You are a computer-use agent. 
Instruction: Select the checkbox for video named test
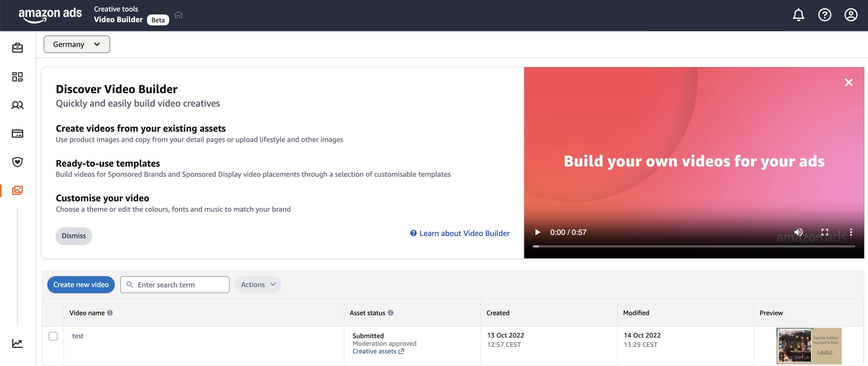53,336
